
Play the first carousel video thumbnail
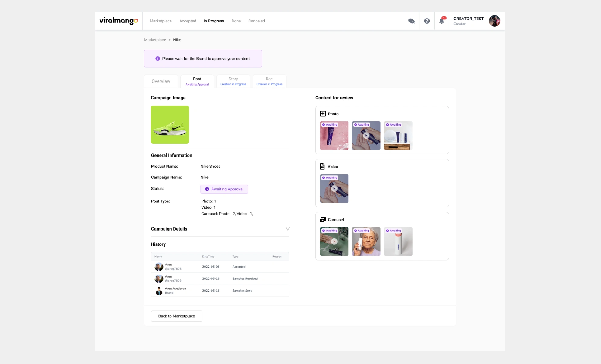point(334,241)
